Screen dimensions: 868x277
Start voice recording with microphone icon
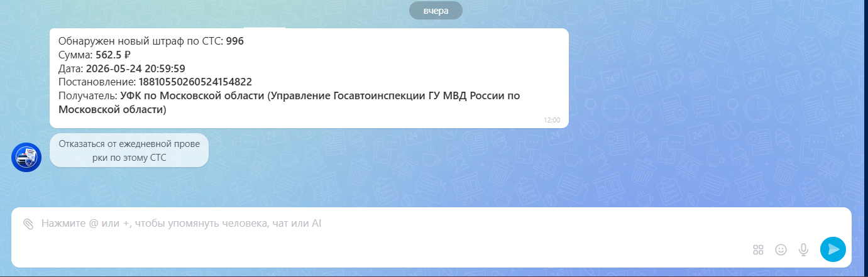(x=803, y=249)
